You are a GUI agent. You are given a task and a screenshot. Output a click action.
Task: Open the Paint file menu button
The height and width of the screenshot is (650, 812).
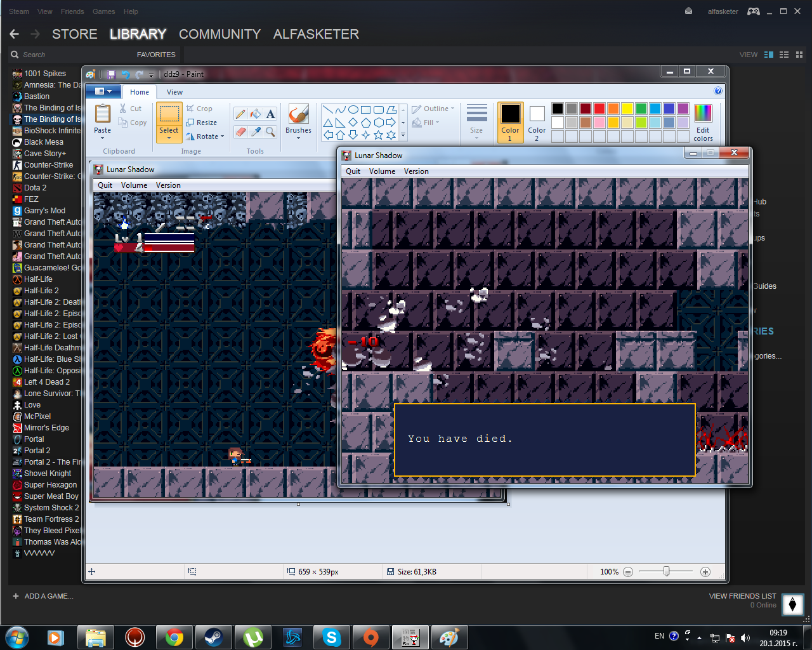(103, 91)
